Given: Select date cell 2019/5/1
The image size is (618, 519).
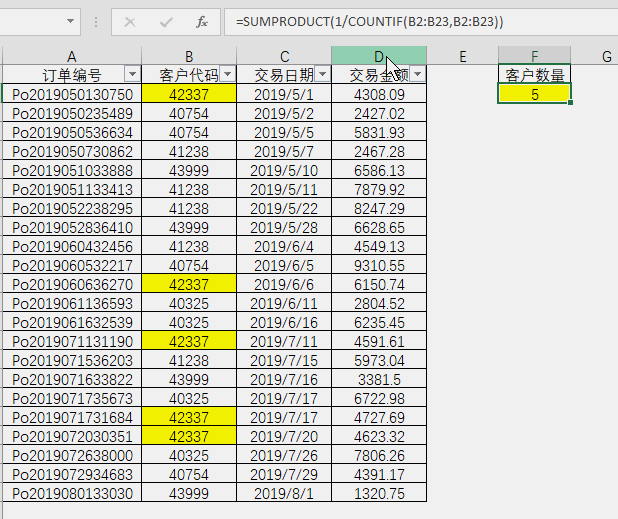Looking at the screenshot, I should pos(284,94).
